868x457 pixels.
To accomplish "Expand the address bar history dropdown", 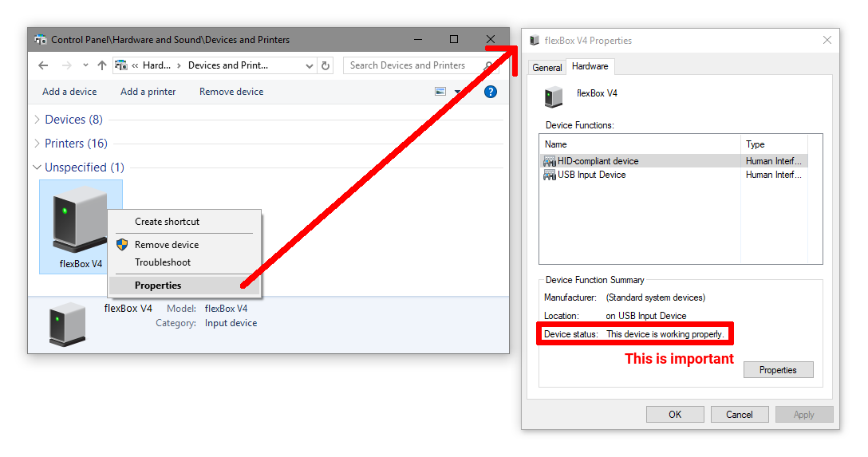I will [310, 66].
